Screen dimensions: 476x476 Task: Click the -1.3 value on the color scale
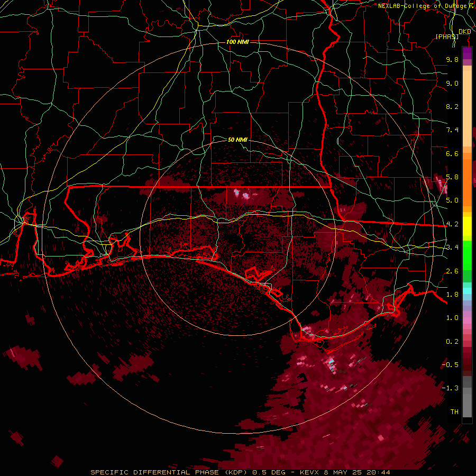450,388
